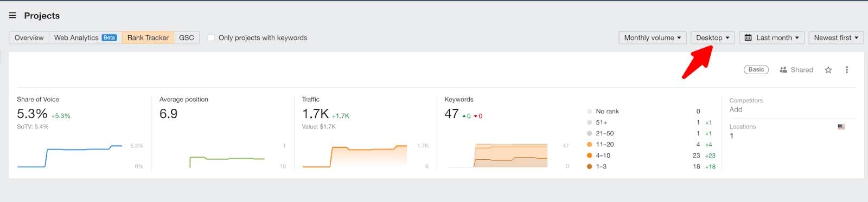Open the Monthly volume dropdown
Viewport: 868px width, 202px height.
[x=653, y=38]
